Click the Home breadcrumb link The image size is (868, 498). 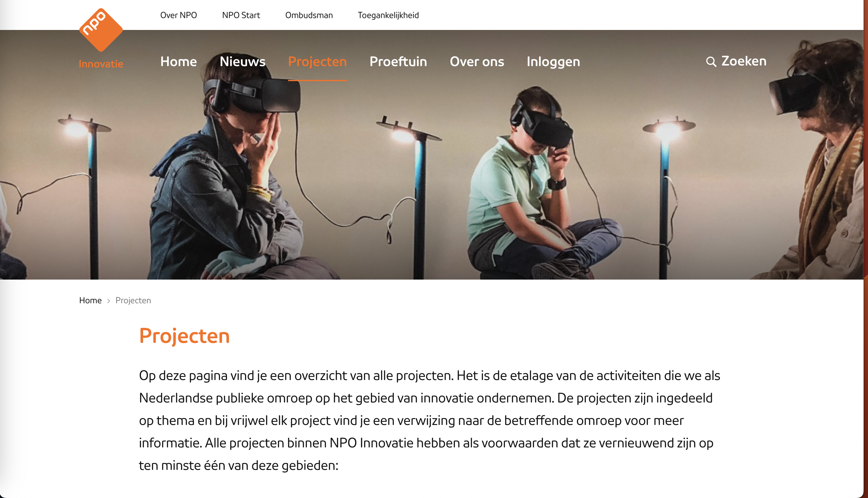pos(90,300)
